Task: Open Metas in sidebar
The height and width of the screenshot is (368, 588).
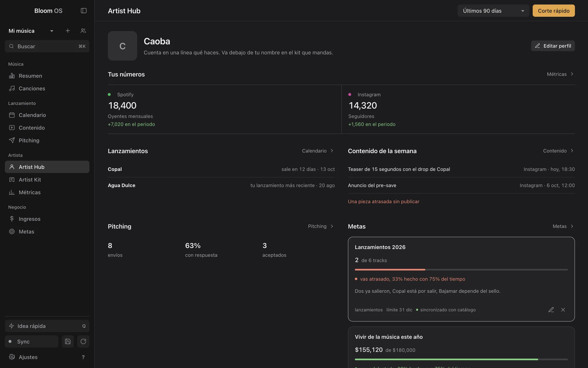Action: (47, 232)
